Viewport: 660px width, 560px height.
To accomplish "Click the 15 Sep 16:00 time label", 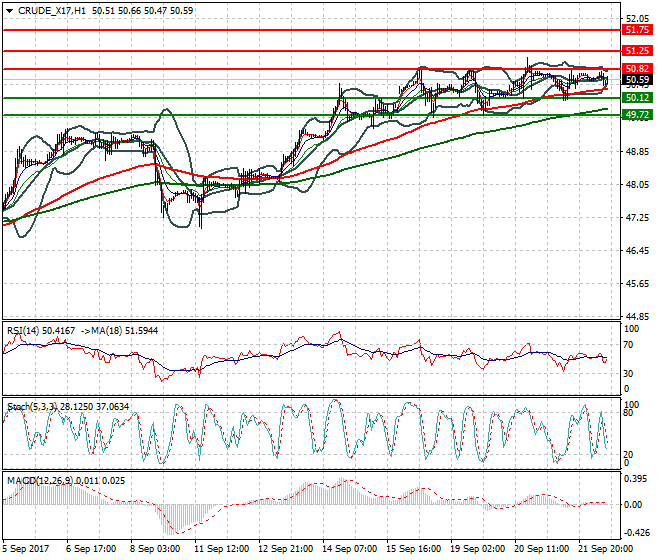I will pos(414,549).
